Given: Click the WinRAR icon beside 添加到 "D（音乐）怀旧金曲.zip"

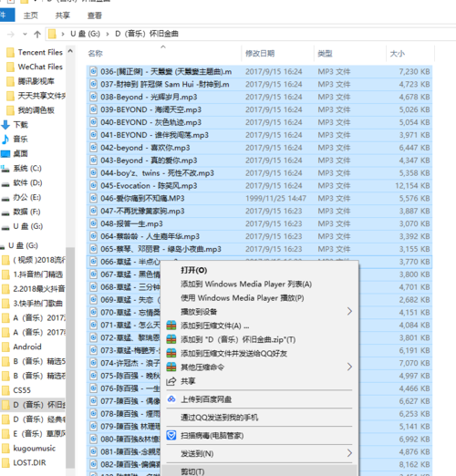Looking at the screenshot, I should click(x=171, y=339).
